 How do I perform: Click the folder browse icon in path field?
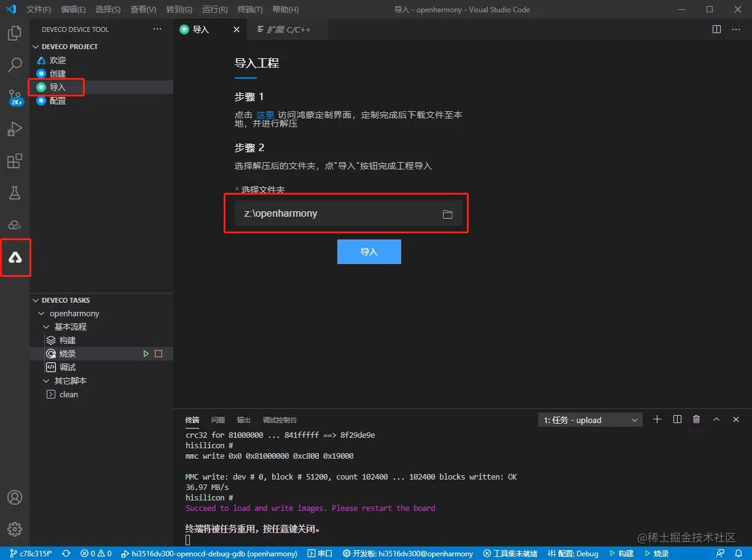(447, 214)
